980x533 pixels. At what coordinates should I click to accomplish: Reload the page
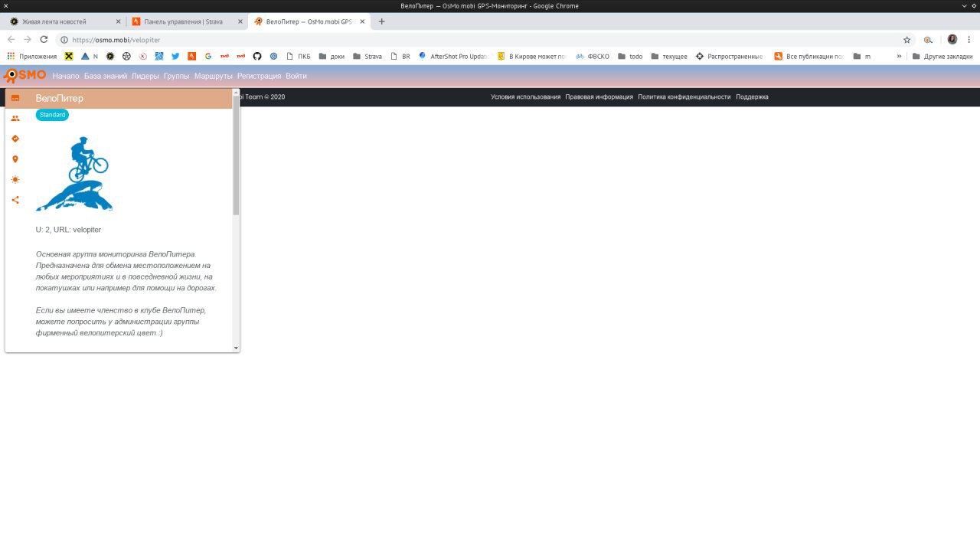pos(44,40)
